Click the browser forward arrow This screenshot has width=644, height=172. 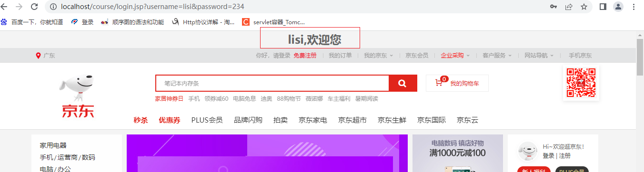point(19,7)
